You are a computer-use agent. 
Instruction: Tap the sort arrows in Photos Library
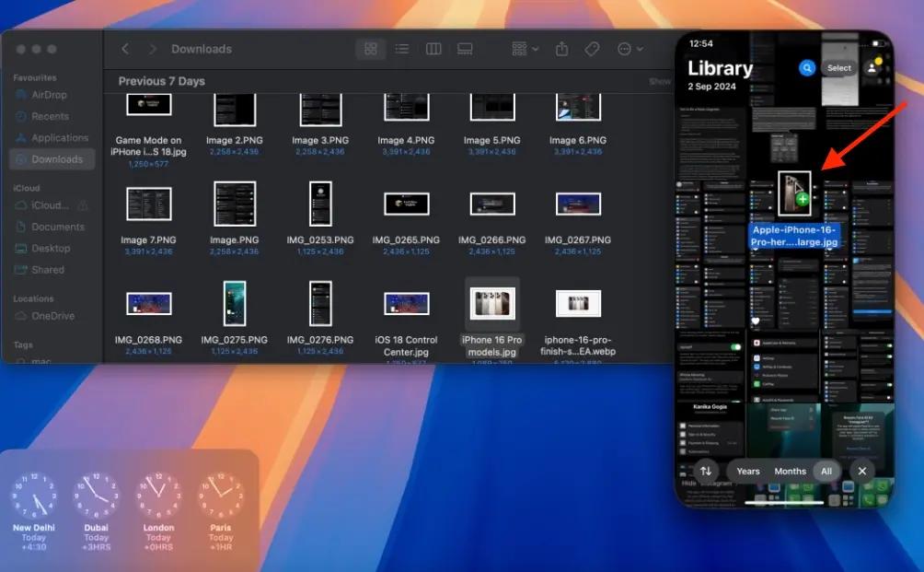[706, 471]
